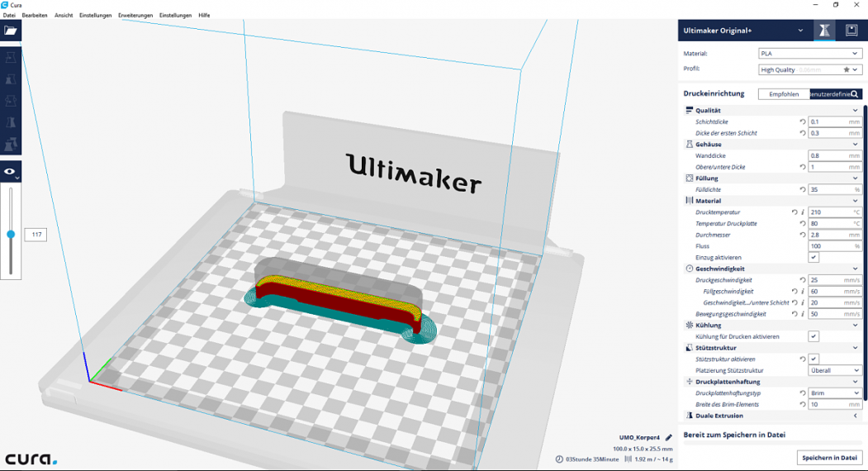Revert the Druckgeschwindigkeit setting
The width and height of the screenshot is (868, 471).
tap(802, 280)
